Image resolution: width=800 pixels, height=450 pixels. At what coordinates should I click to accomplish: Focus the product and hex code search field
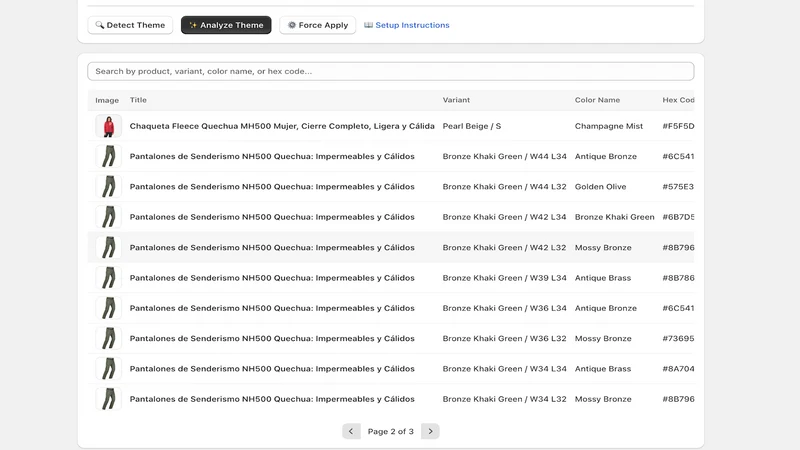391,71
